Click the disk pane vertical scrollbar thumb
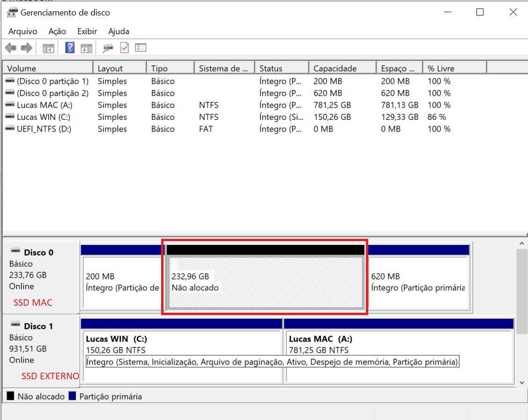This screenshot has width=528, height=420. (521, 292)
